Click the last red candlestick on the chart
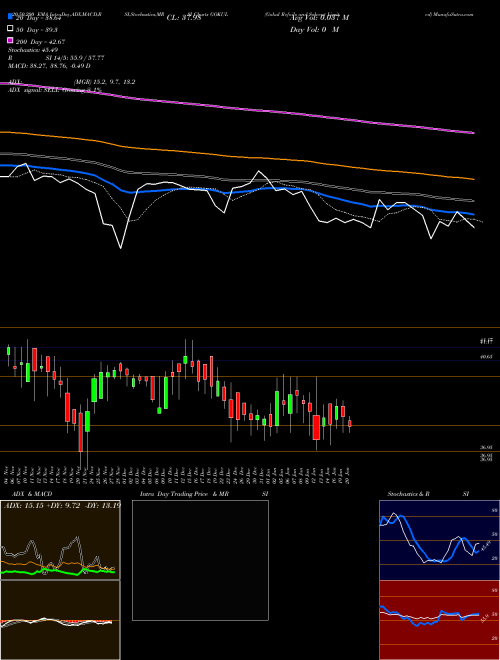Image resolution: width=500 pixels, height=660 pixels. coord(350,423)
